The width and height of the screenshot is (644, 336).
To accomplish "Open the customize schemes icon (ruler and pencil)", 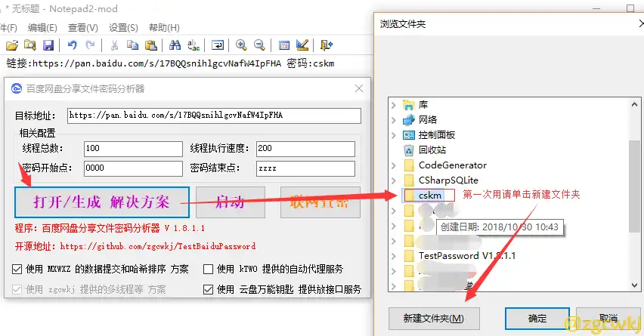I will click(302, 45).
